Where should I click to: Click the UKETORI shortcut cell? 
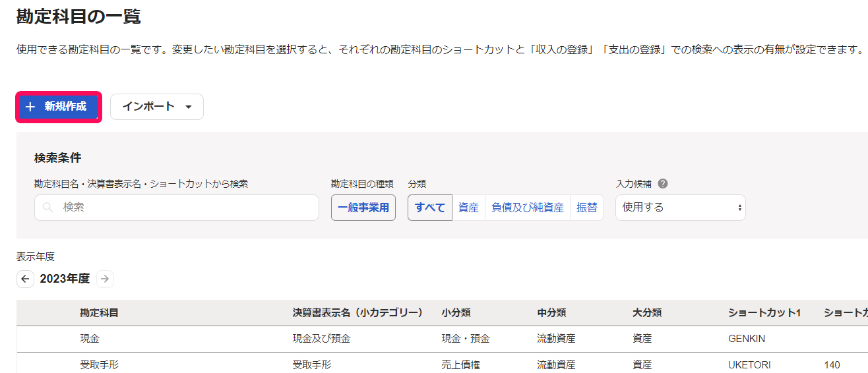749,364
